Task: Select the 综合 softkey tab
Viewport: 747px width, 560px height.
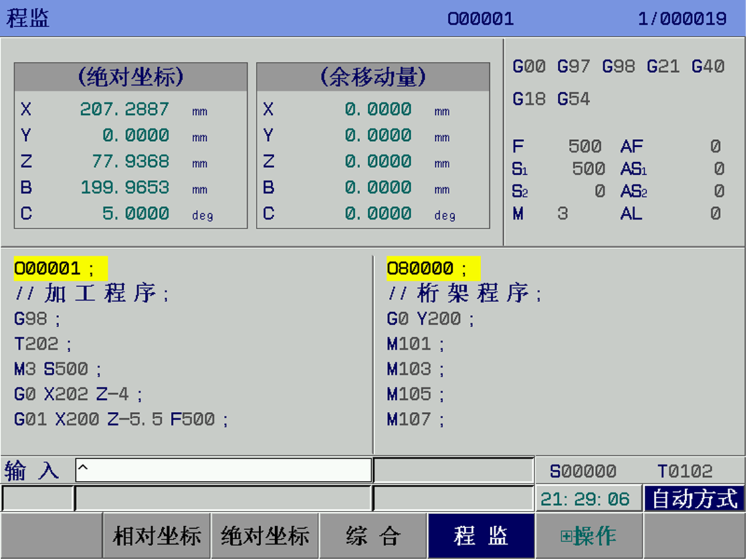Action: (x=373, y=535)
